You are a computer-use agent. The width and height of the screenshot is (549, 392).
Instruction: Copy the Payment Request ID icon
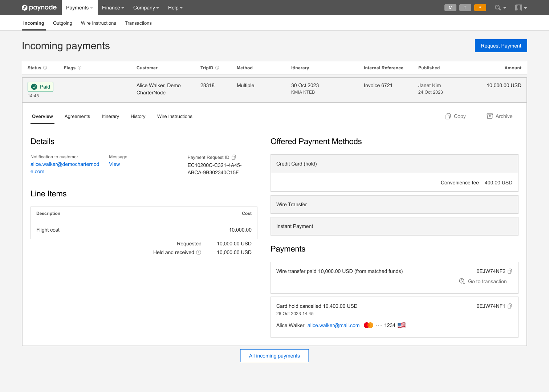[x=234, y=157]
